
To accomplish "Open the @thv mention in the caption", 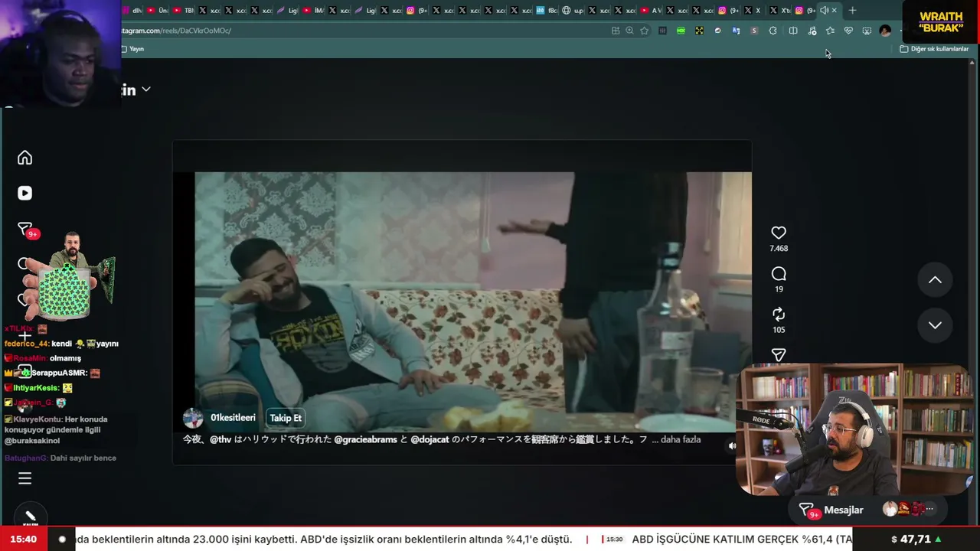I will (x=220, y=439).
